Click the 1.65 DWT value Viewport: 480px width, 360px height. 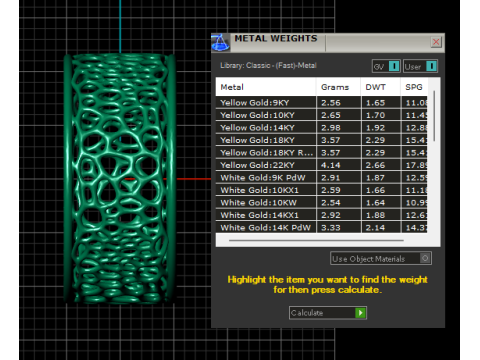tap(375, 103)
